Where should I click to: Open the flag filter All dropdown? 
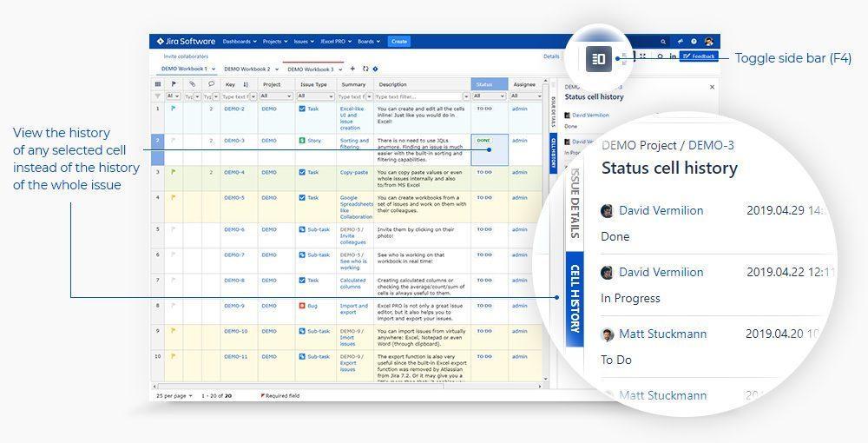click(174, 96)
